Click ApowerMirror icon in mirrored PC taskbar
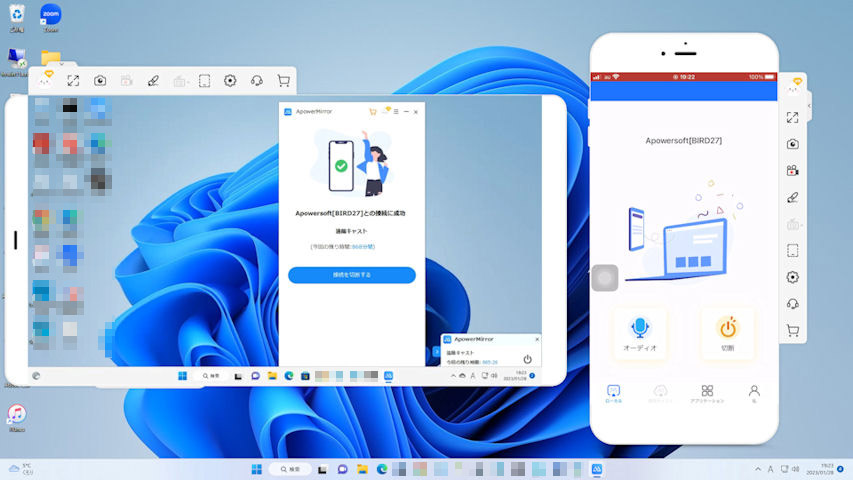The width and height of the screenshot is (853, 480). [x=388, y=376]
